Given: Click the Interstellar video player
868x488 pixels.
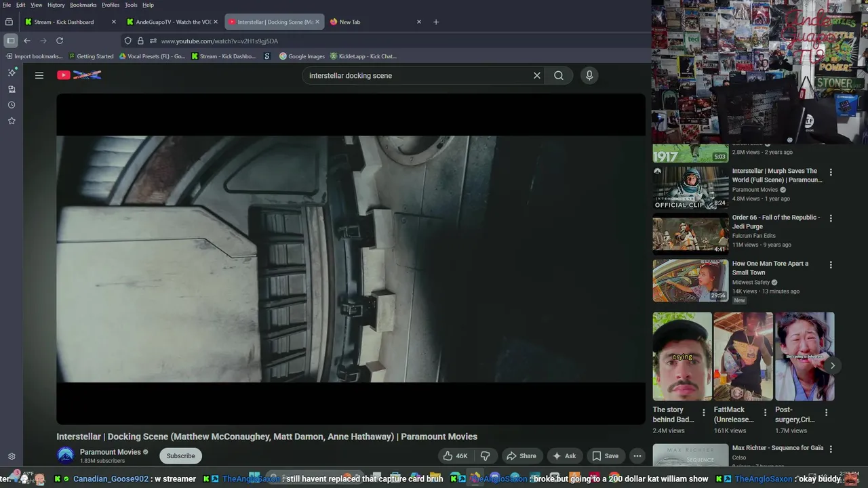Looking at the screenshot, I should point(351,259).
